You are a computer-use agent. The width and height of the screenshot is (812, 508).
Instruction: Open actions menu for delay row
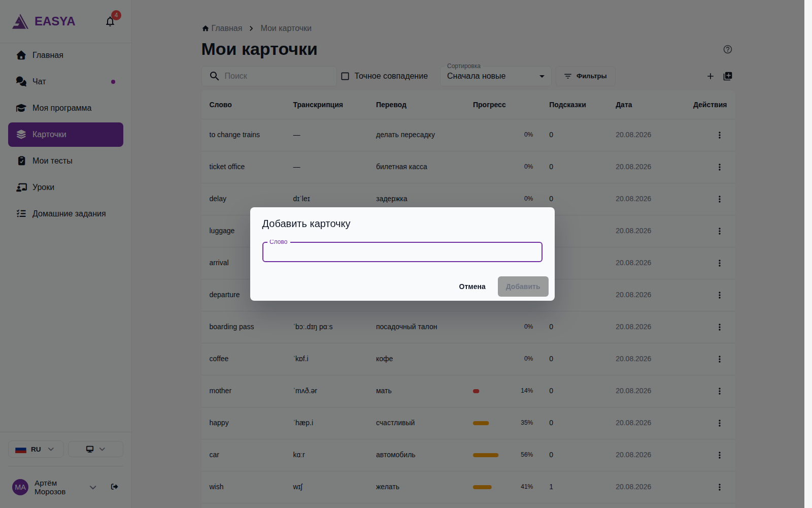(x=720, y=199)
